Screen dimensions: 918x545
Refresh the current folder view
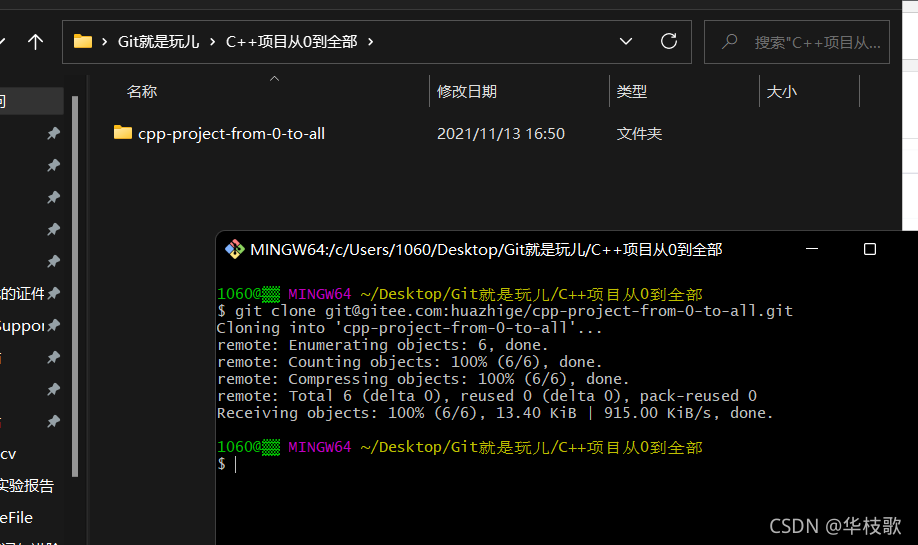(669, 41)
